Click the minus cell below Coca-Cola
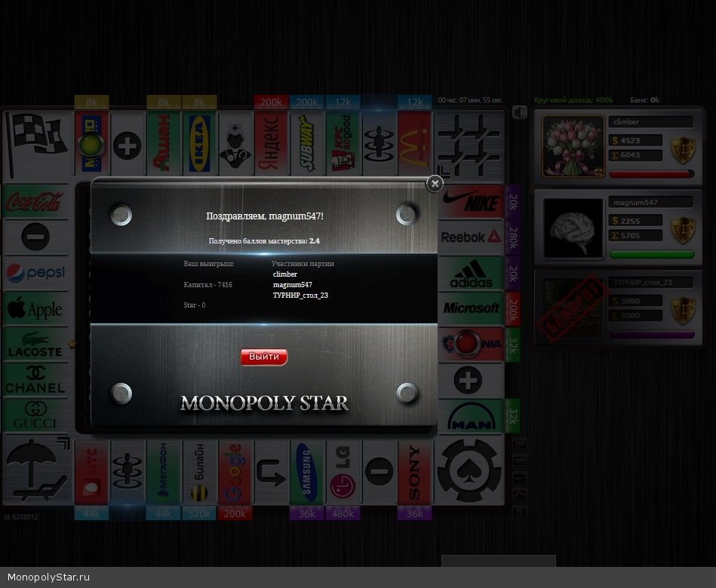 point(35,237)
